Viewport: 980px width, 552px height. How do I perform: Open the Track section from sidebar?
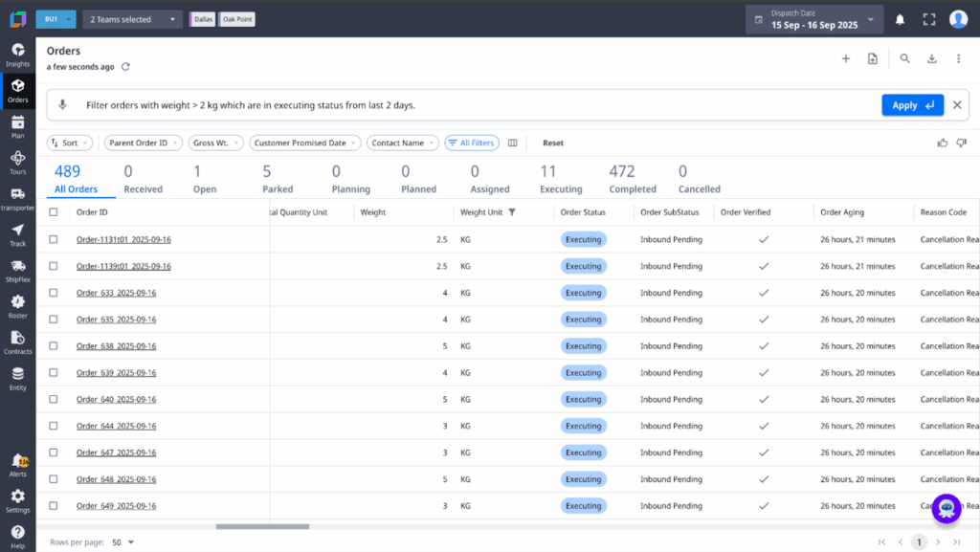17,232
